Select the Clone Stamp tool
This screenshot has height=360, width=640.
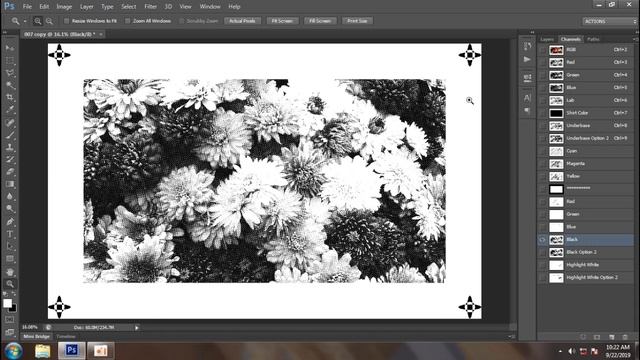[10, 147]
